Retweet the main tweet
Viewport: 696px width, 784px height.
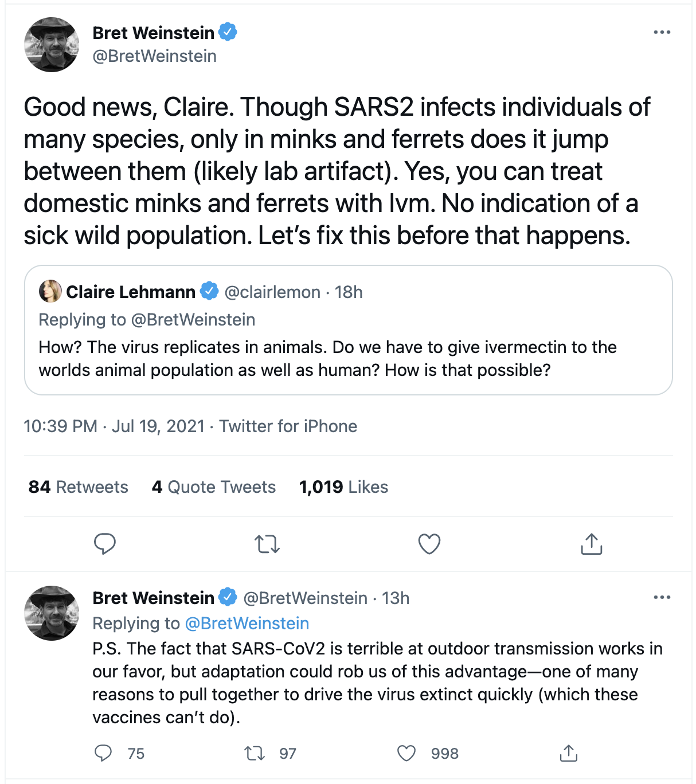[x=267, y=543]
